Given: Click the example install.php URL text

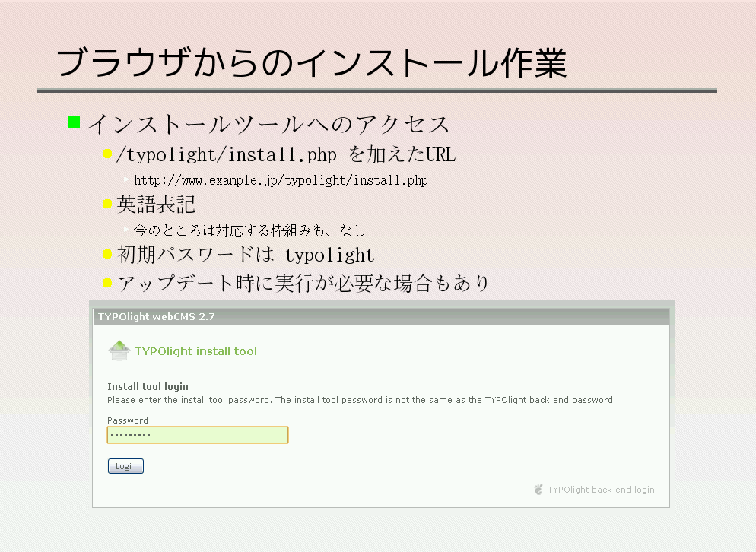Looking at the screenshot, I should pyautogui.click(x=281, y=180).
